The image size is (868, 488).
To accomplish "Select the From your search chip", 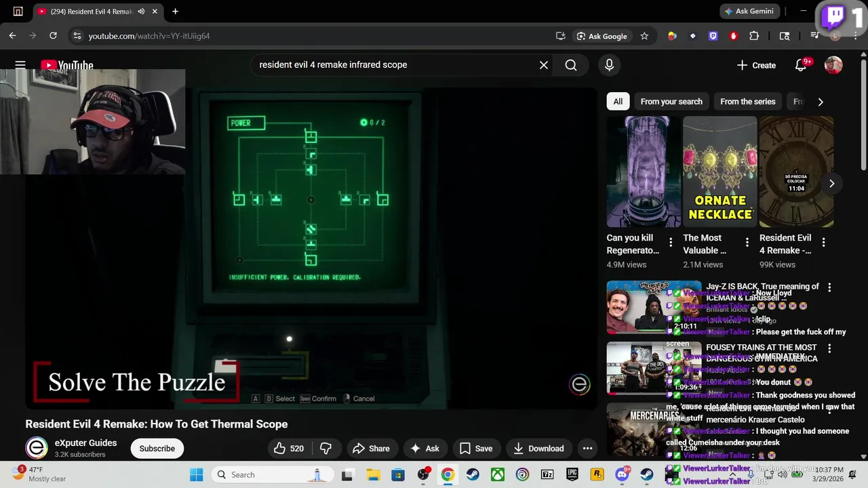I will click(671, 102).
